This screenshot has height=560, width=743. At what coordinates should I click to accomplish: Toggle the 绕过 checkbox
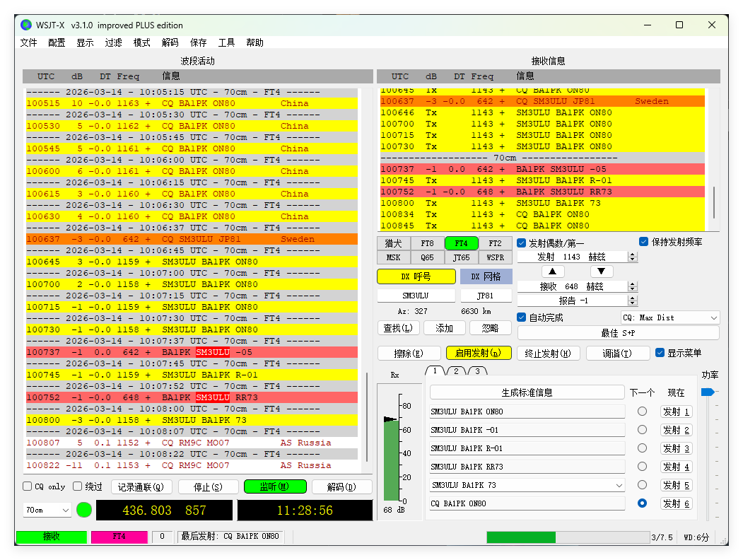click(78, 486)
